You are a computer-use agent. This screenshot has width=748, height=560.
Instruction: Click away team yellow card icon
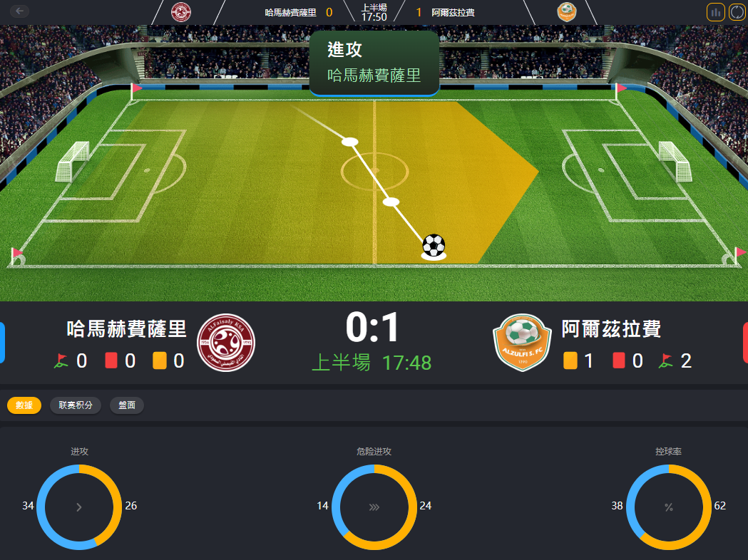click(570, 361)
